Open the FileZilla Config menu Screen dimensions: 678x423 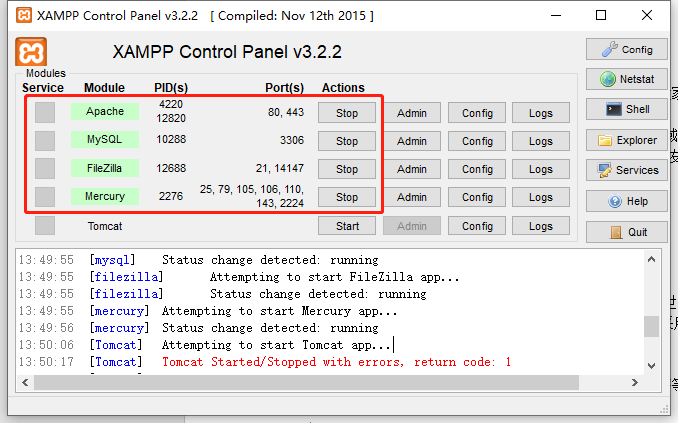(x=477, y=169)
